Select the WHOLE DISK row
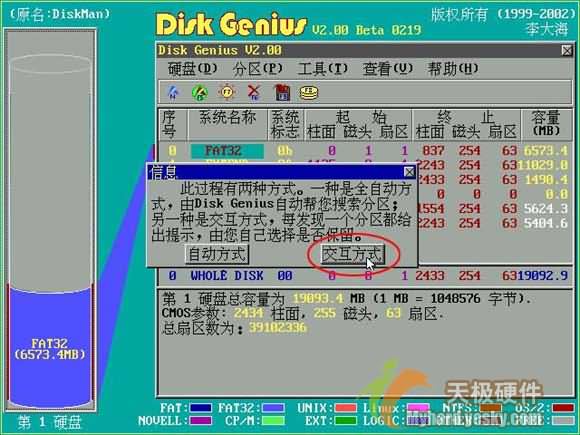The height and width of the screenshot is (435, 580). pyautogui.click(x=364, y=276)
